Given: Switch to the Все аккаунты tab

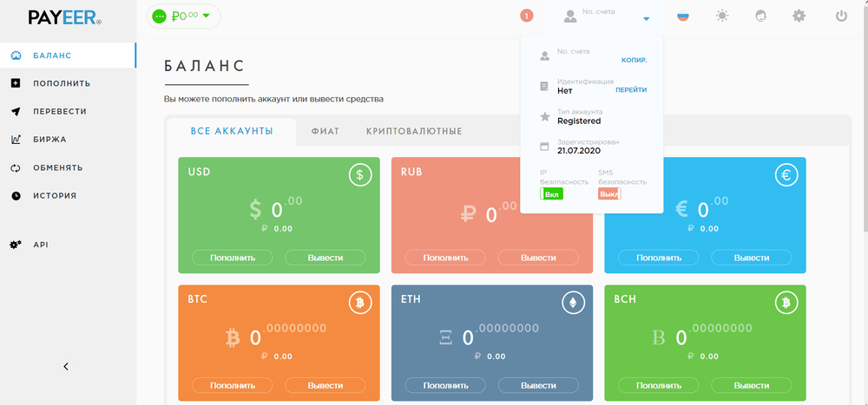Looking at the screenshot, I should pyautogui.click(x=232, y=132).
